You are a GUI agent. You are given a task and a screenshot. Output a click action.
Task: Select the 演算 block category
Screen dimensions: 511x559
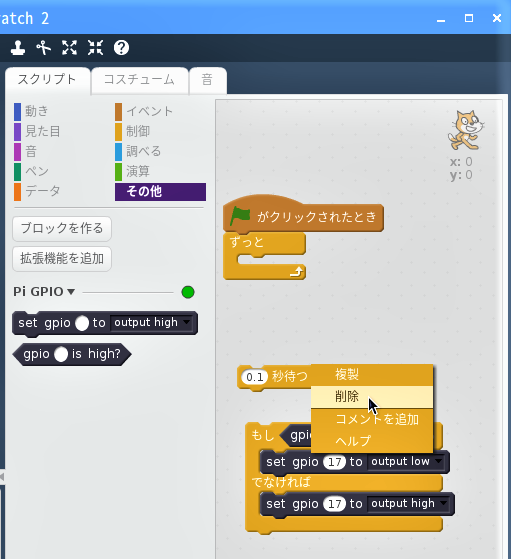(x=133, y=171)
